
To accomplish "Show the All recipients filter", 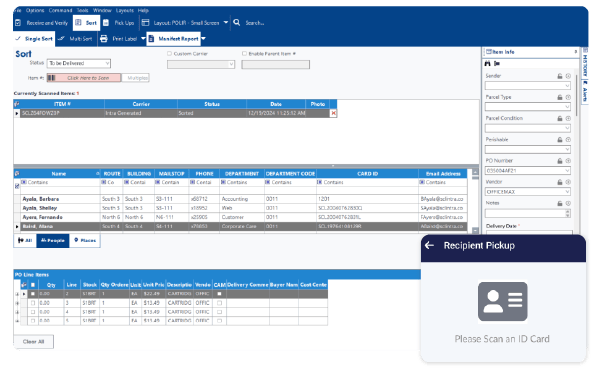I will [25, 240].
